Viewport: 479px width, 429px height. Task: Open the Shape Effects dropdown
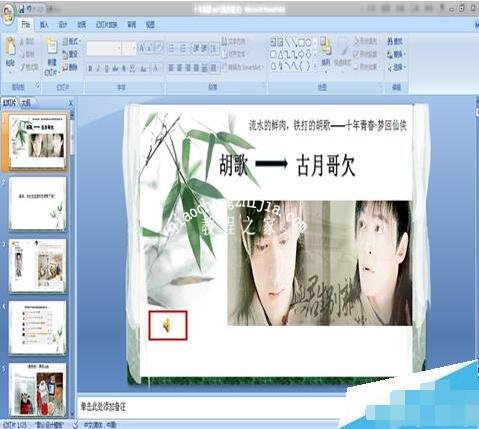click(365, 67)
